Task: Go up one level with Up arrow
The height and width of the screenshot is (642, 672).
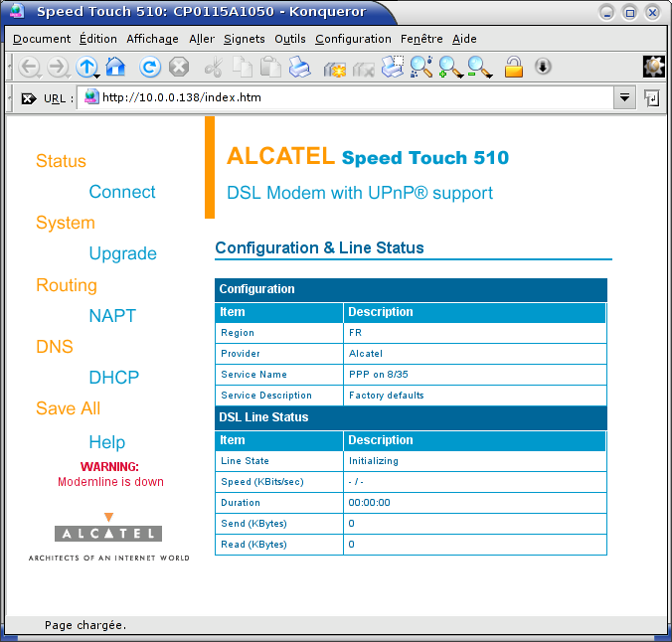Action: coord(86,68)
